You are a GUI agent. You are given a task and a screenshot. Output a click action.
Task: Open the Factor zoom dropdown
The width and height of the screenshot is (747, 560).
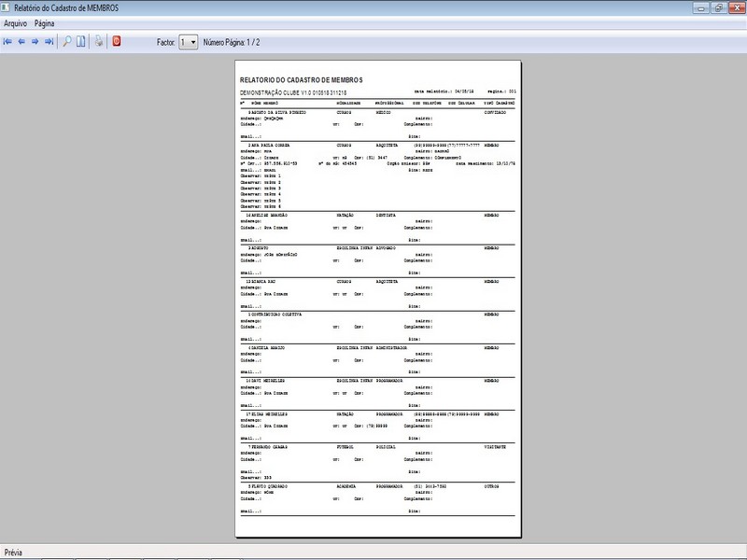[189, 42]
